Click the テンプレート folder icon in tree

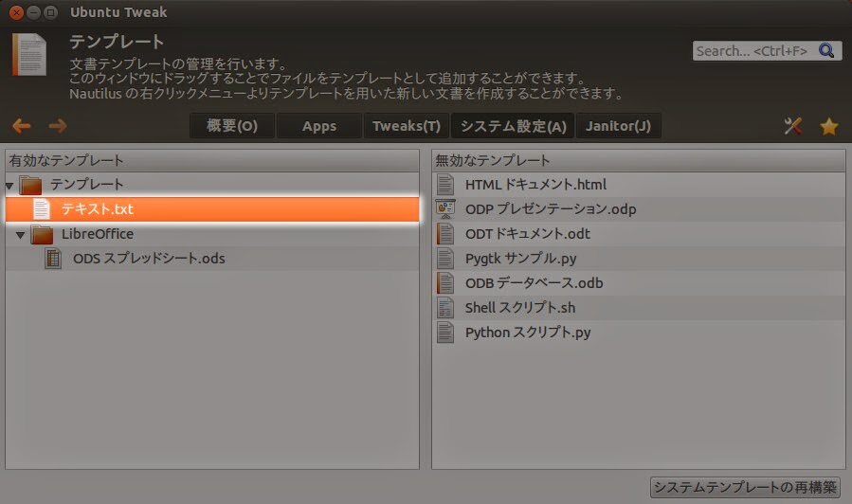tap(30, 185)
